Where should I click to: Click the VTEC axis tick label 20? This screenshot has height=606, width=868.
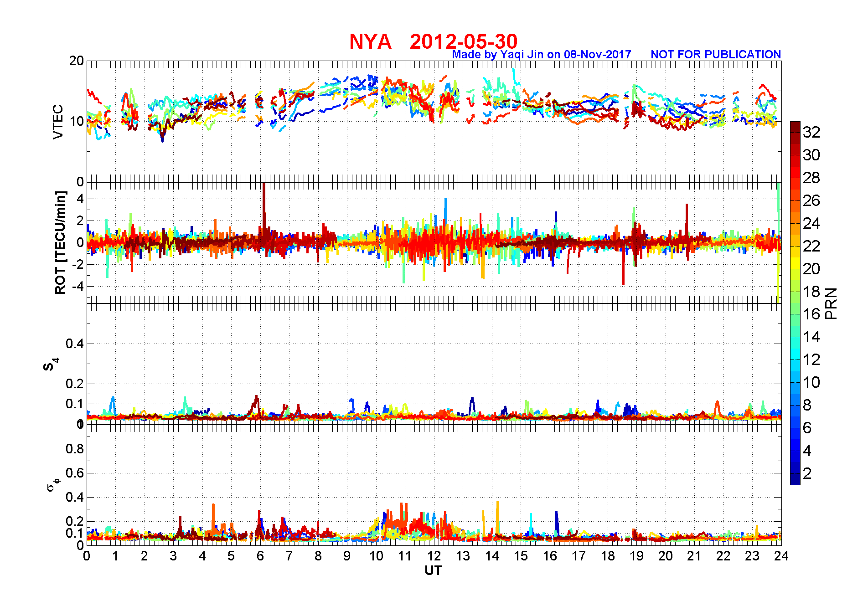76,61
